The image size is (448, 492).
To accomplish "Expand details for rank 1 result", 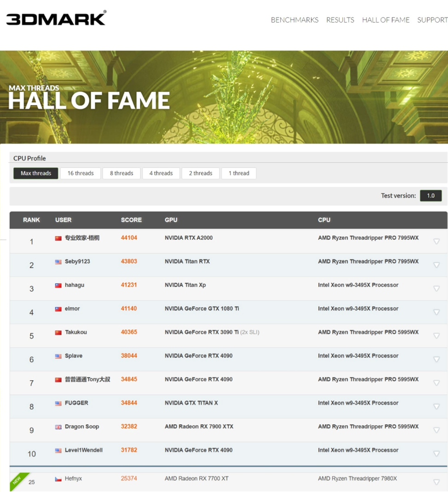I will (437, 241).
